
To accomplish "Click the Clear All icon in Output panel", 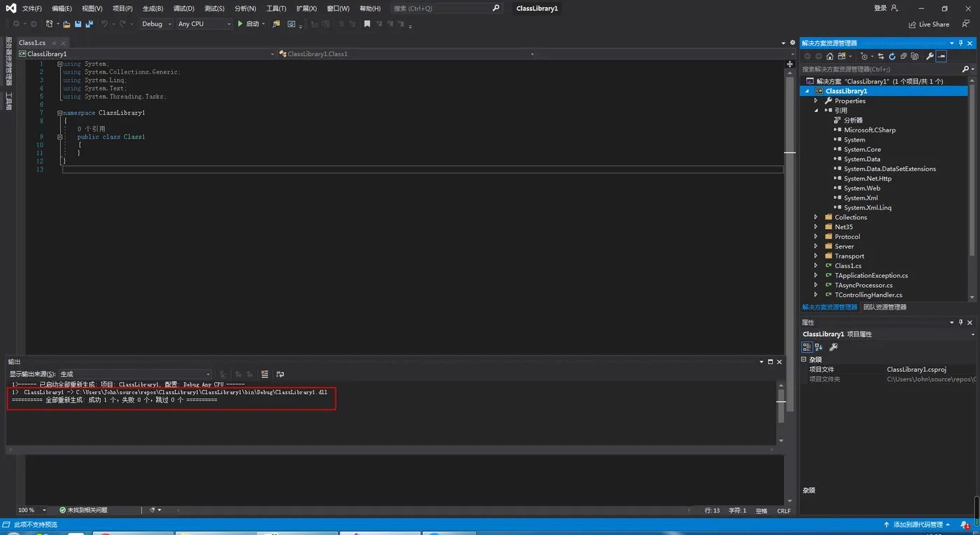I will [x=265, y=374].
